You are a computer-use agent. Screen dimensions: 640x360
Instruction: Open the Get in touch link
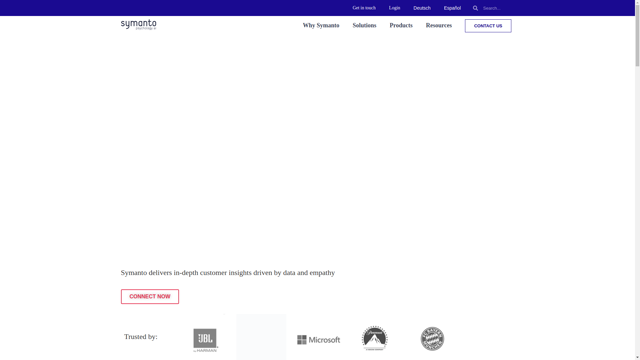click(364, 8)
